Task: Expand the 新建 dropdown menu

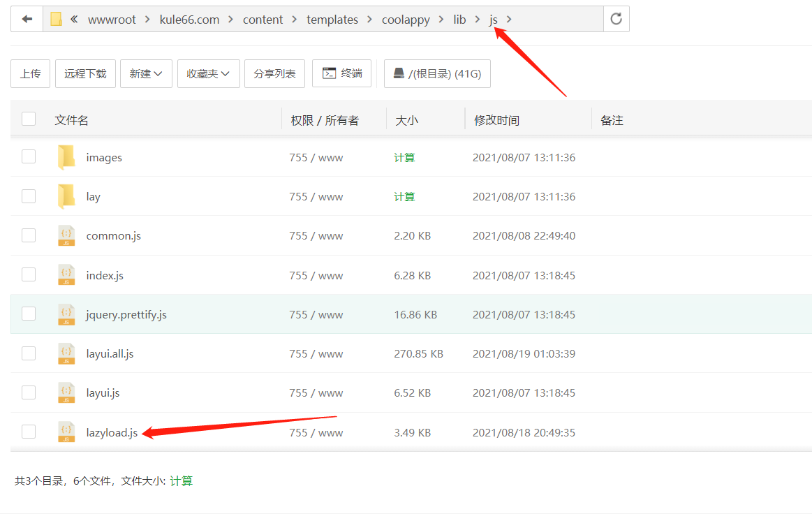Action: pyautogui.click(x=146, y=73)
